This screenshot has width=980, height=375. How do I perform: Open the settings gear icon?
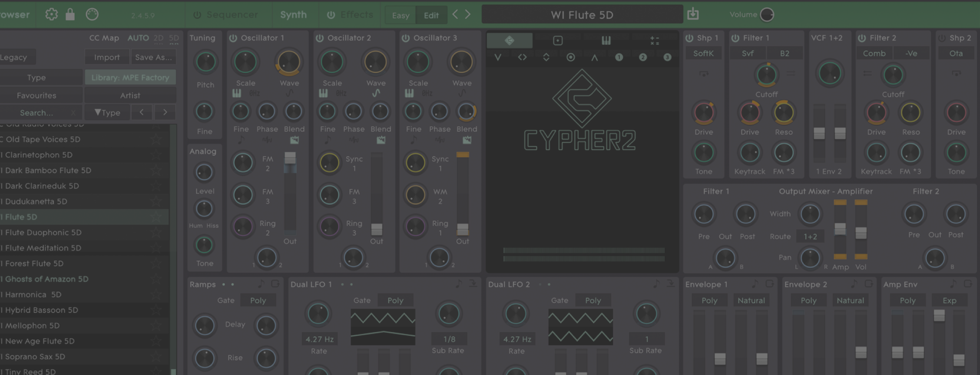51,14
